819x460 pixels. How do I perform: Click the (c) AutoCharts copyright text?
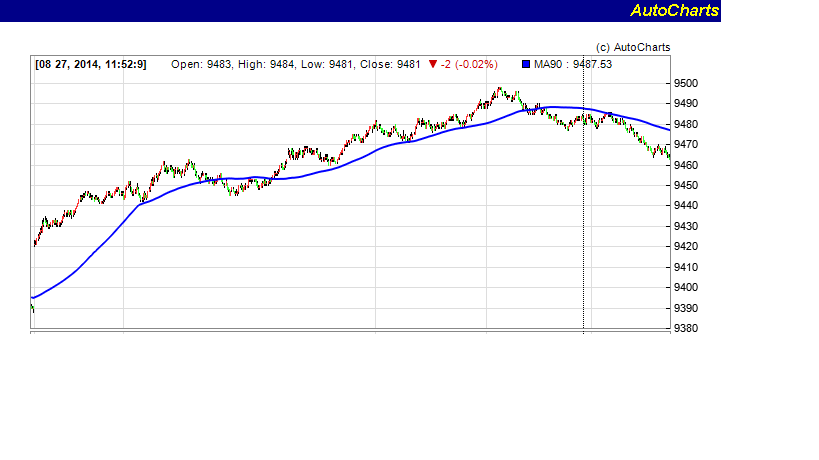tap(633, 47)
